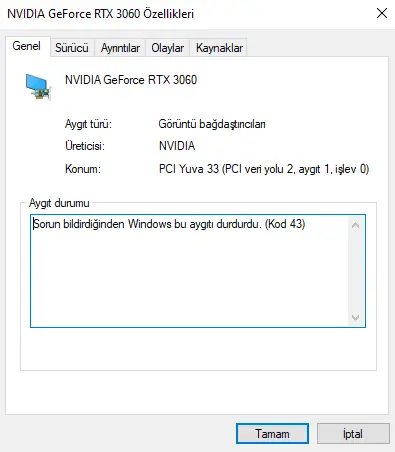Image resolution: width=395 pixels, height=452 pixels.
Task: Click inside the Aygıt durumu text box
Action: pyautogui.click(x=198, y=271)
